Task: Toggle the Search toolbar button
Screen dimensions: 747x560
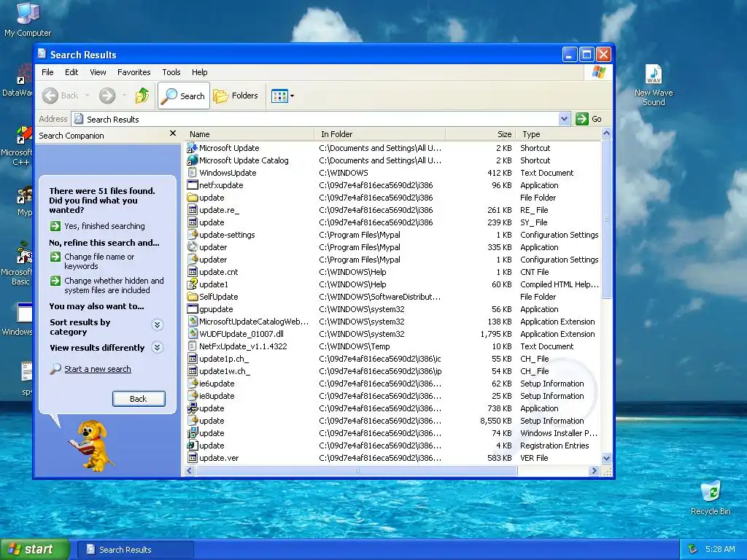Action: [x=183, y=96]
